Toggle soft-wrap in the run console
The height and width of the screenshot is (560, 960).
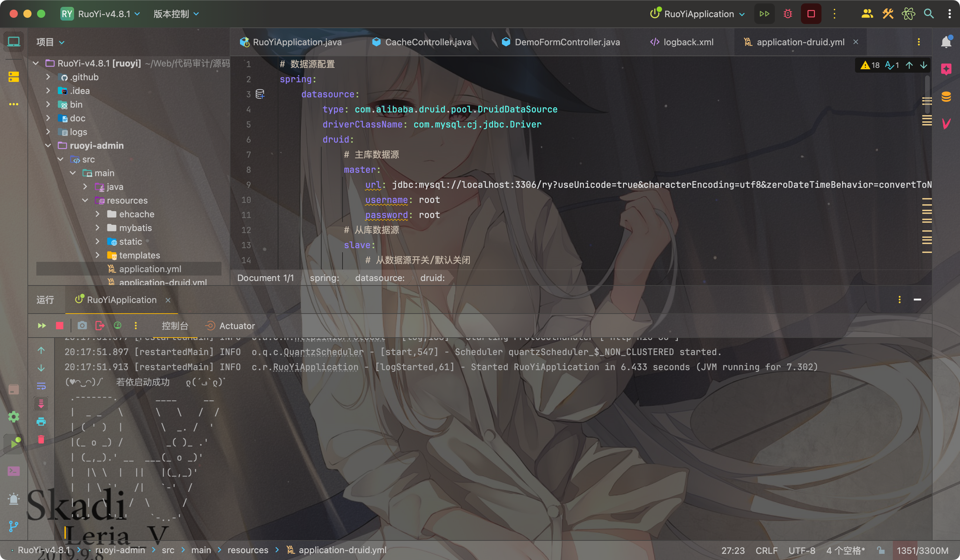tap(41, 386)
